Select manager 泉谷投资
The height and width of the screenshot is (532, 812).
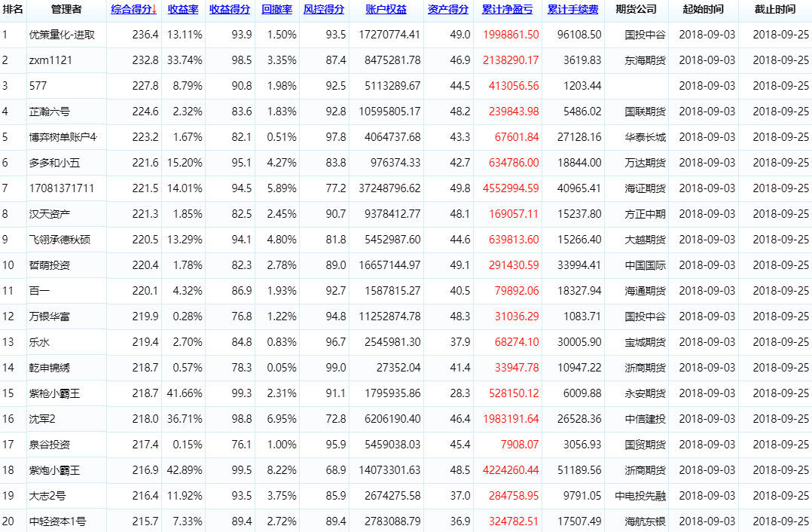click(x=49, y=445)
